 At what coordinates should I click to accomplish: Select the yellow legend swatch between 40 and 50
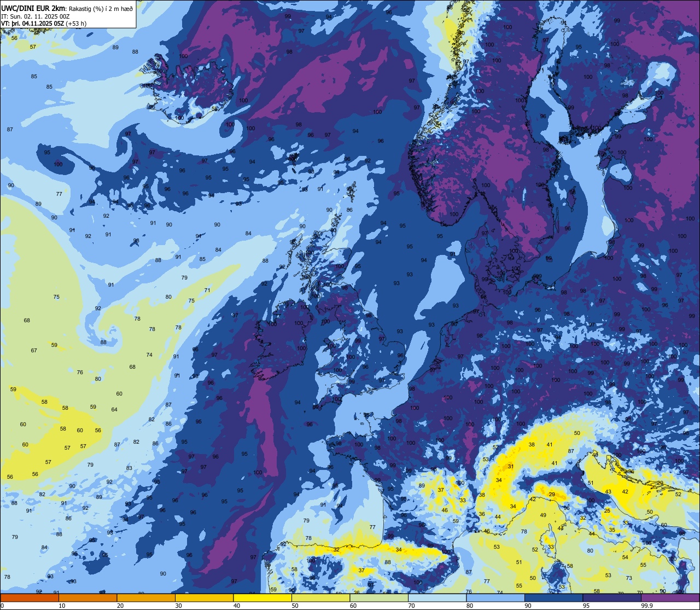(262, 598)
